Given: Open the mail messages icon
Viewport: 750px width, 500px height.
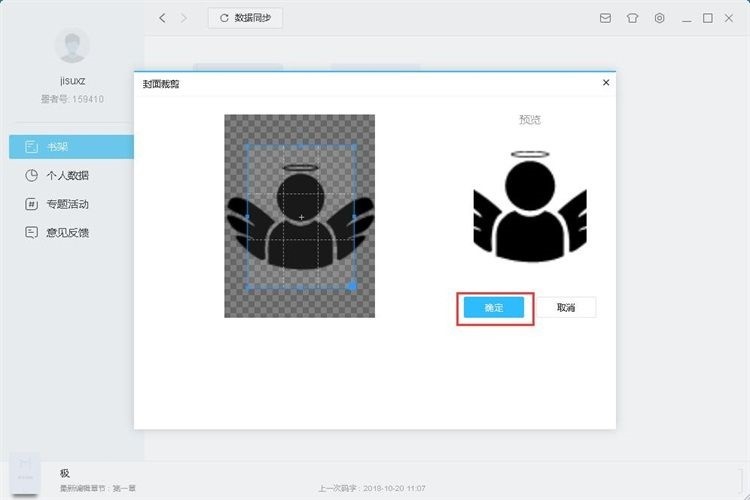Looking at the screenshot, I should pyautogui.click(x=605, y=18).
